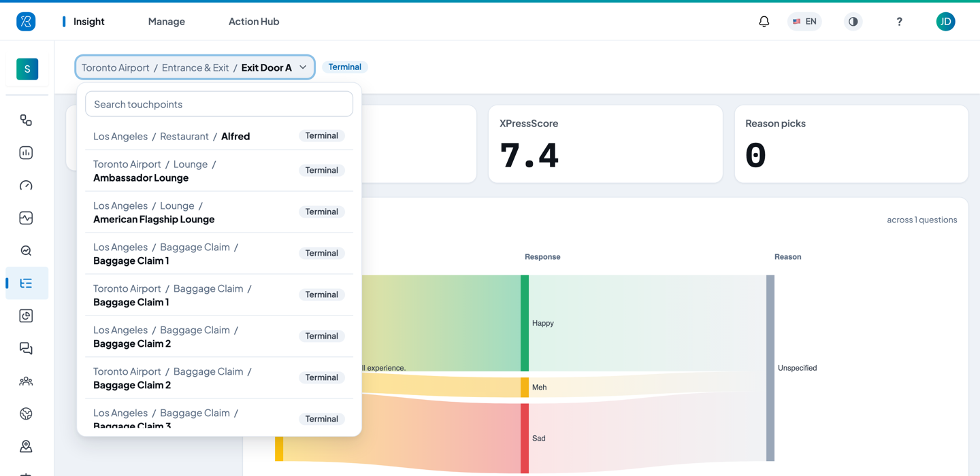
Task: Select Los Angeles Restaurant Alfred touchpoint
Action: (219, 136)
